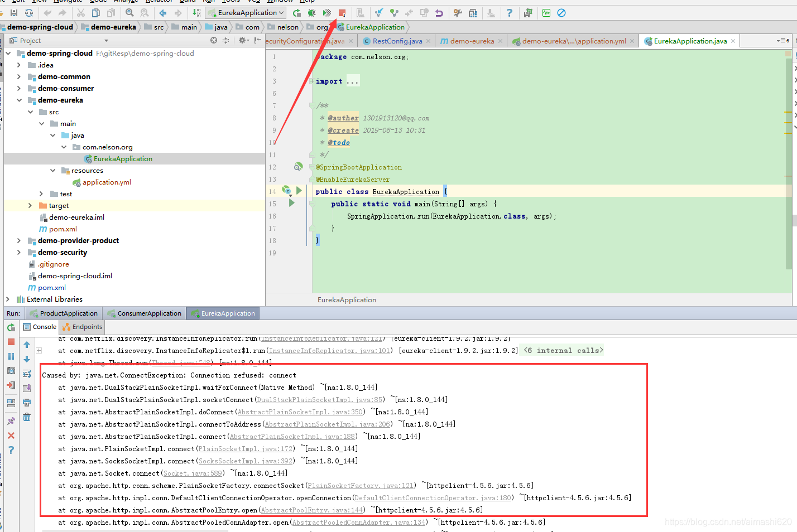The height and width of the screenshot is (532, 797).
Task: Toggle the pin tab pushpin icon
Action: [x=11, y=421]
